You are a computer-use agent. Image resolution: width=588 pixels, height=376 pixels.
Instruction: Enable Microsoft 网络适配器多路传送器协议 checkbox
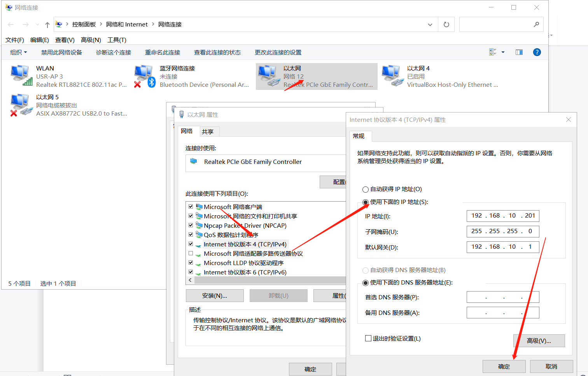point(191,253)
